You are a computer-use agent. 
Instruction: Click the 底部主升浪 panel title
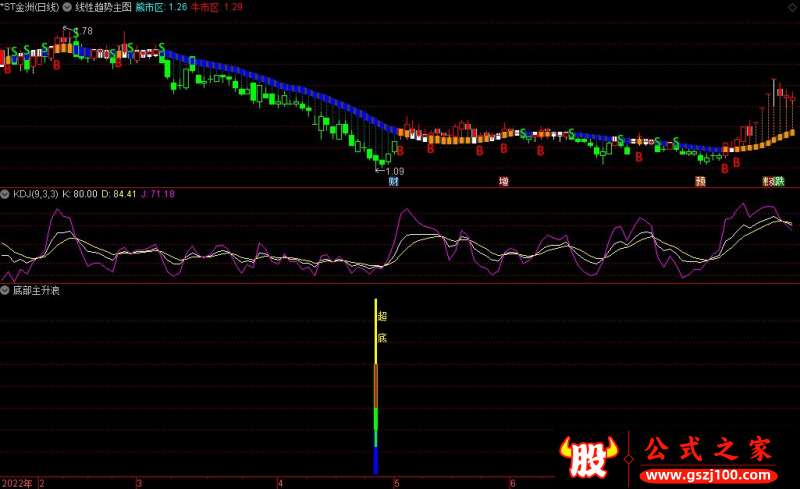pos(36,290)
